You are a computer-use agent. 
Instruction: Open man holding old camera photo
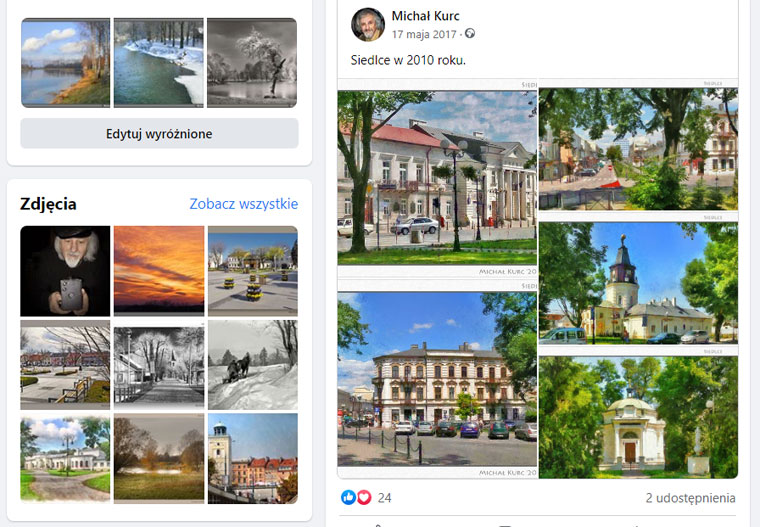65,271
